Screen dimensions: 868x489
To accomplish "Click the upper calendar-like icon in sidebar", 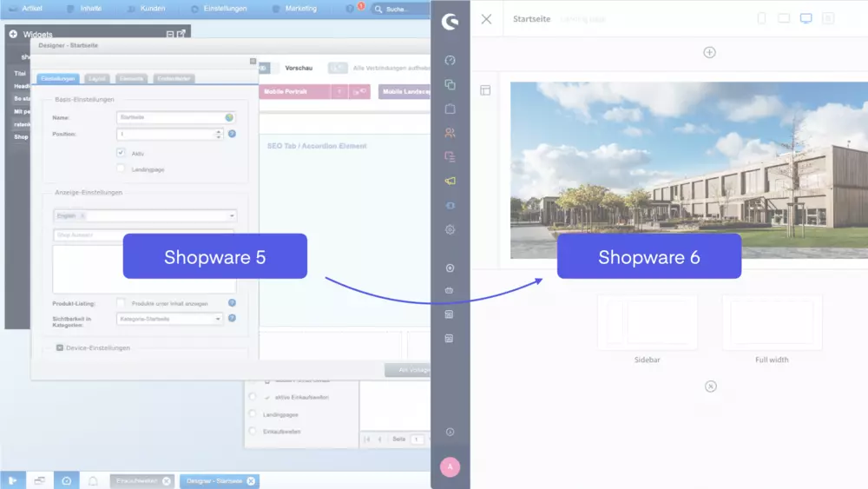I will [x=449, y=314].
